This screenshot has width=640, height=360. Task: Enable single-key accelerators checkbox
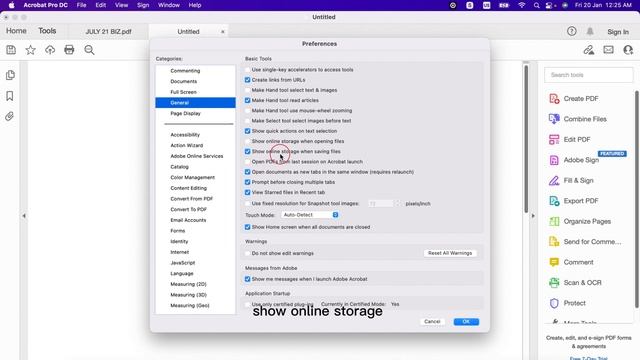(247, 70)
